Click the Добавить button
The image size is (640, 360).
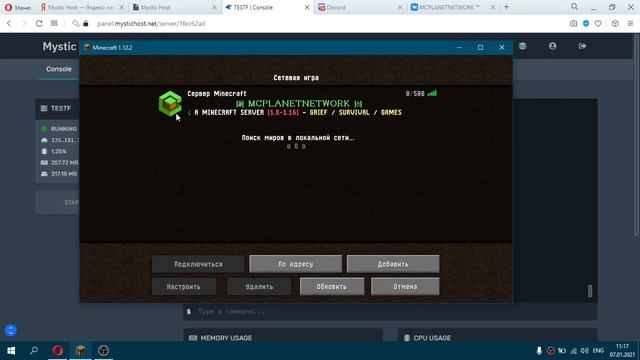(x=393, y=264)
